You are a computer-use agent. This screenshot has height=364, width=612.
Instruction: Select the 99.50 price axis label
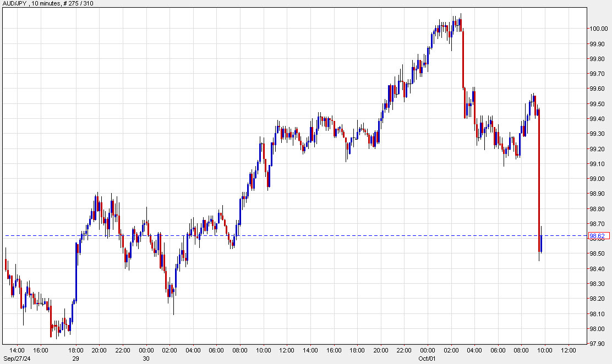598,104
